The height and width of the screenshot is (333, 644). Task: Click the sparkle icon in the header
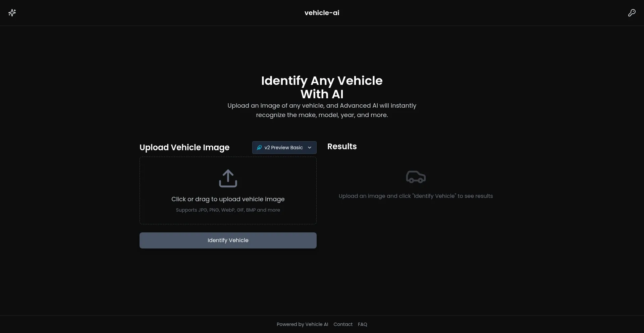[x=12, y=13]
